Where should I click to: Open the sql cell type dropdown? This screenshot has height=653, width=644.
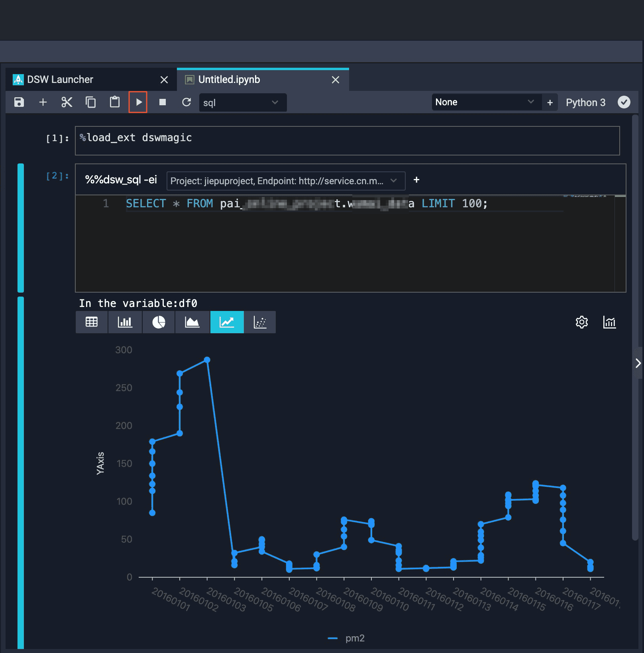[243, 102]
